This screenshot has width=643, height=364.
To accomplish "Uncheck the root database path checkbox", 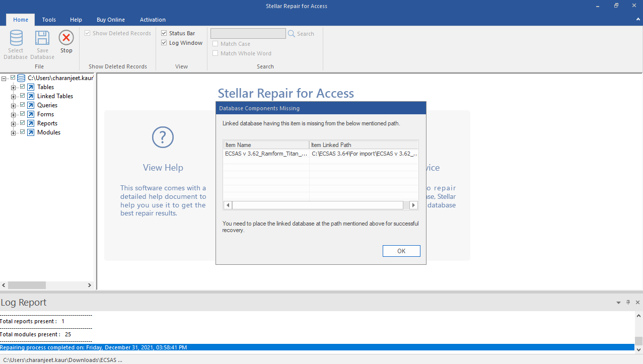I will coord(13,78).
